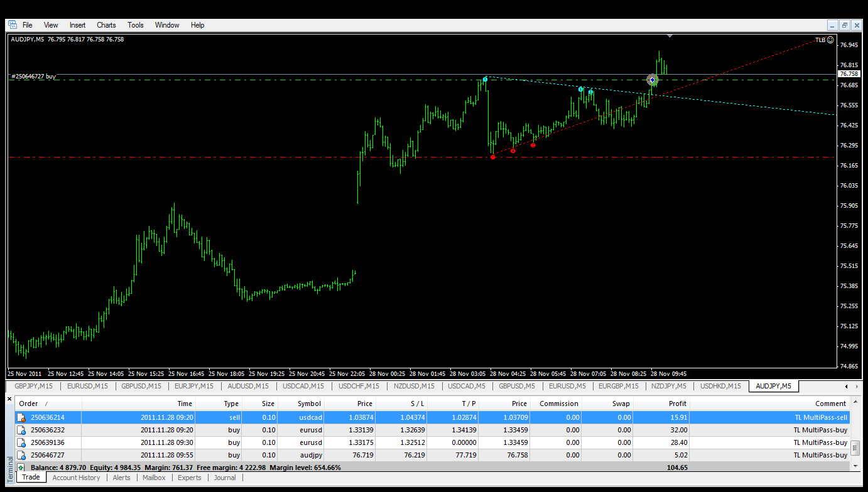Click the order icon for 250636232
The image size is (868, 492).
click(22, 430)
